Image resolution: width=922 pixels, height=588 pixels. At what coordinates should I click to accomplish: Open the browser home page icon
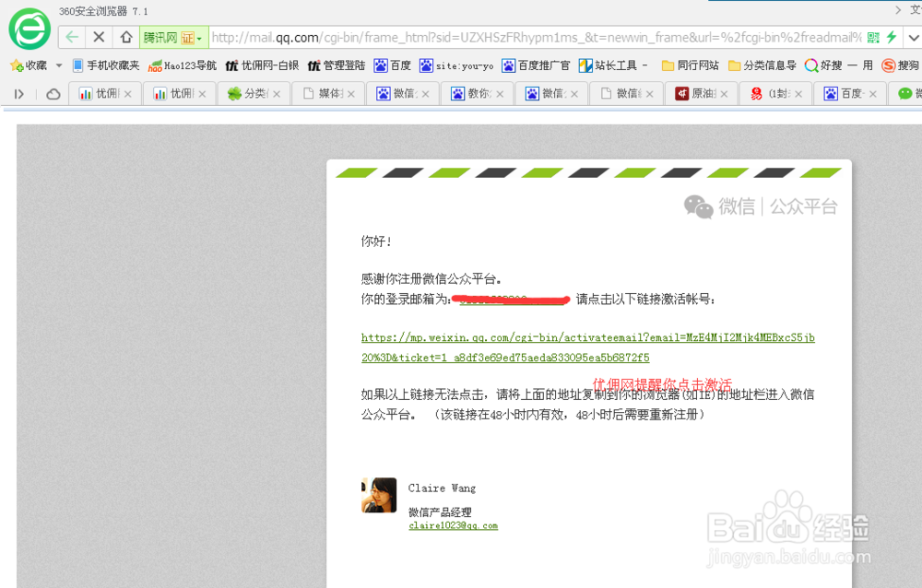pyautogui.click(x=125, y=37)
